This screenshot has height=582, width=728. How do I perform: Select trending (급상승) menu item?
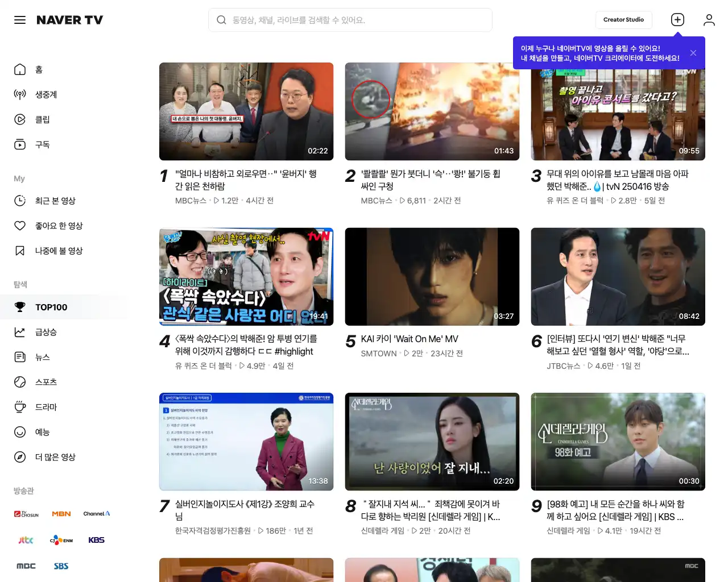tap(45, 332)
